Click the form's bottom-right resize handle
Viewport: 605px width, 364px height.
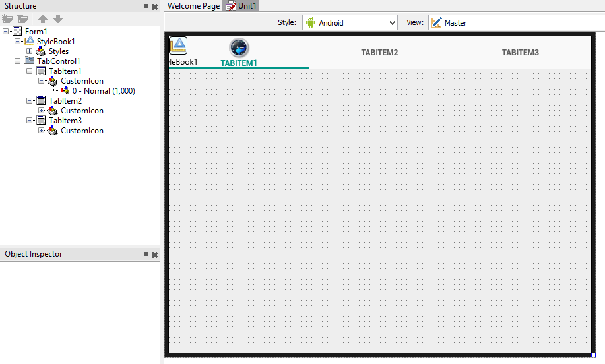pos(593,355)
